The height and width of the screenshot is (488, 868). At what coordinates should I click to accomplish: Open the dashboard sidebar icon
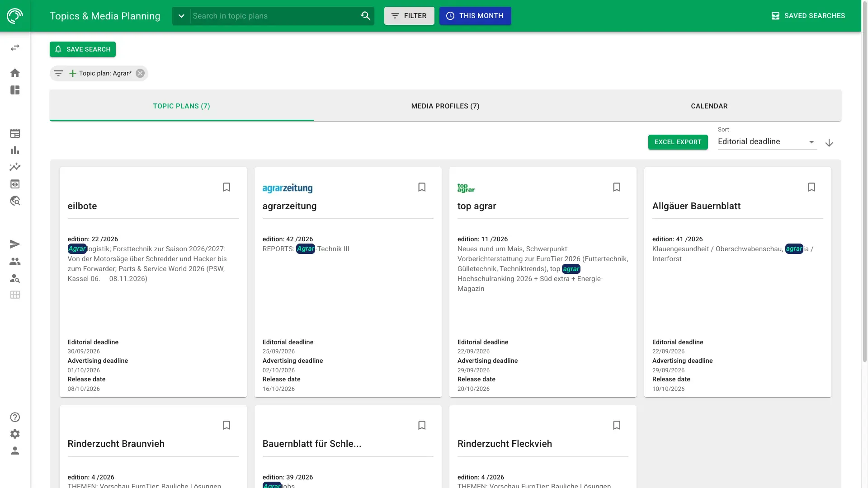(x=15, y=90)
